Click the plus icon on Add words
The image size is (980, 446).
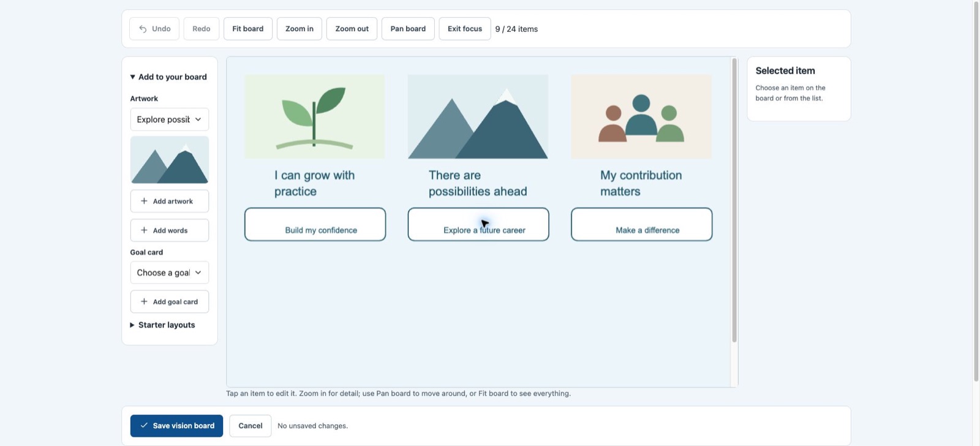pos(144,230)
